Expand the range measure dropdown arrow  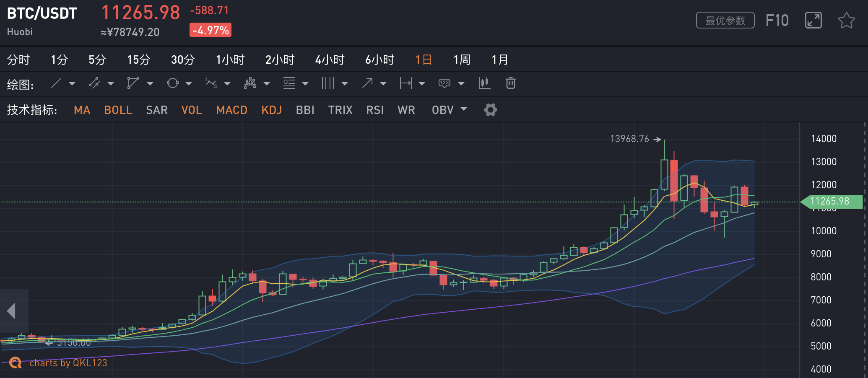(x=422, y=84)
